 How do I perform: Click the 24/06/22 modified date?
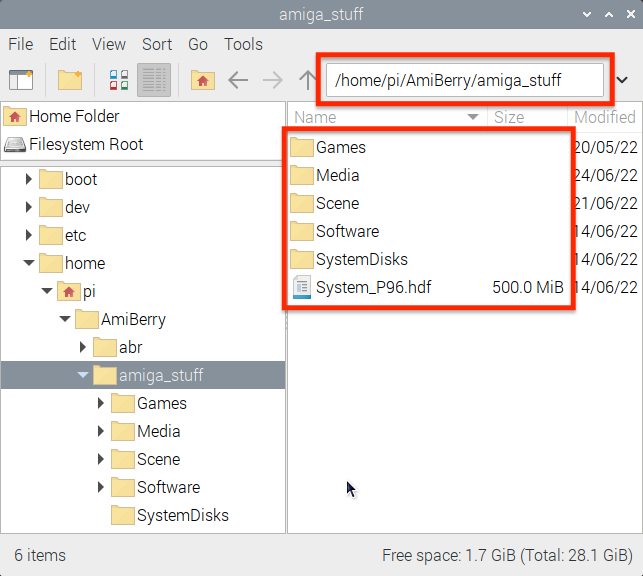[606, 175]
